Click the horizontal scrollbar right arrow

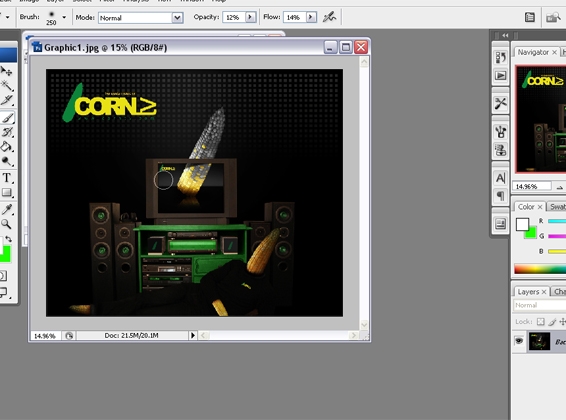pyautogui.click(x=353, y=336)
